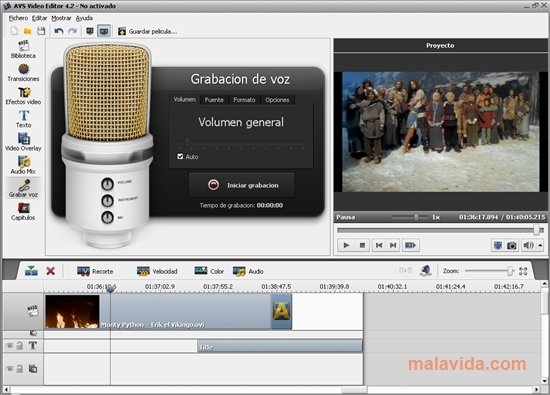Mute the preview speaker icon

click(528, 245)
